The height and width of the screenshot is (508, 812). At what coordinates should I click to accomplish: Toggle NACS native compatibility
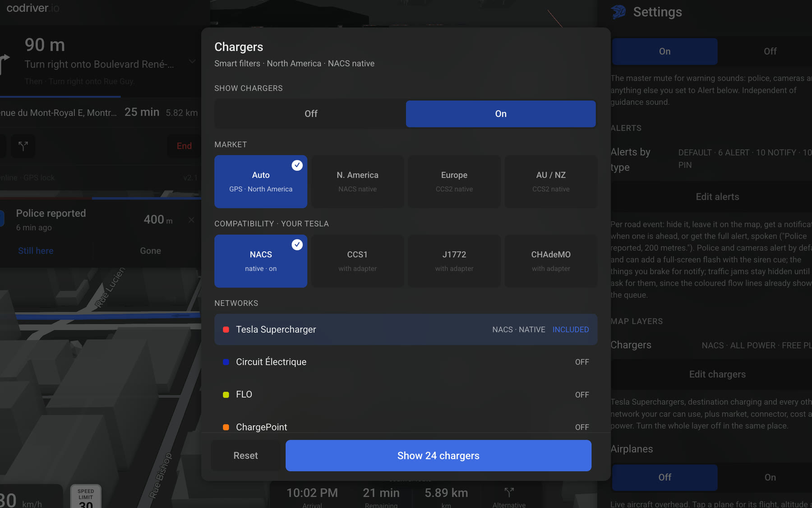tap(261, 261)
